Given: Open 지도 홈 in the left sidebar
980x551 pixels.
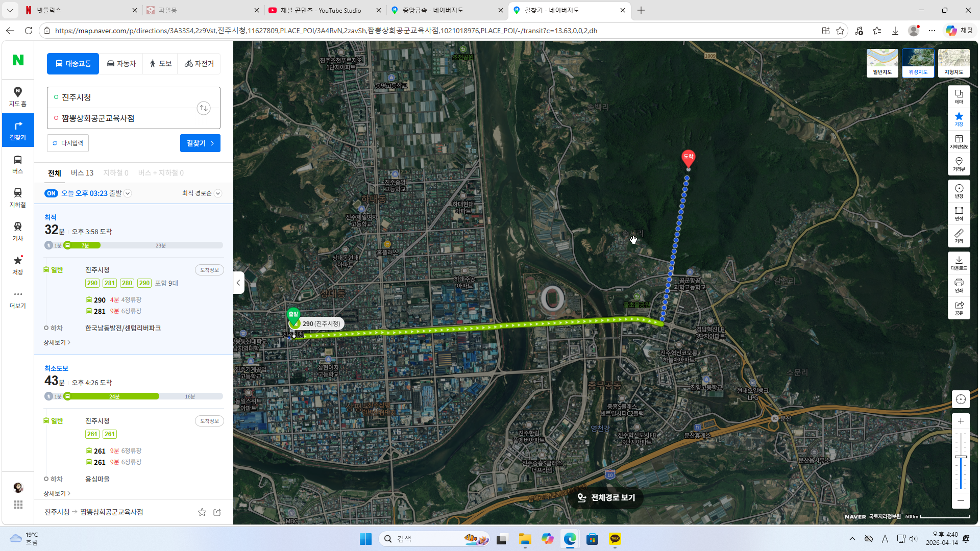Looking at the screenshot, I should [x=18, y=96].
